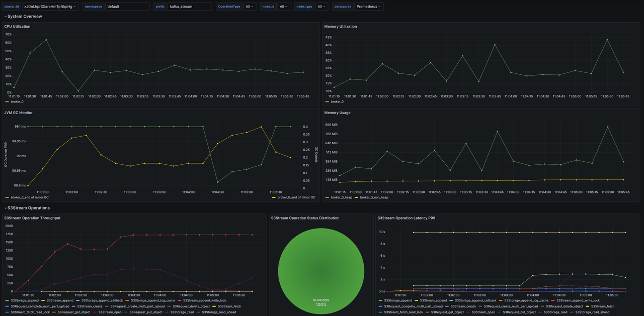The image size is (644, 316).
Task: Open S3Stream Operation Status Distribution panel title
Action: point(305,218)
